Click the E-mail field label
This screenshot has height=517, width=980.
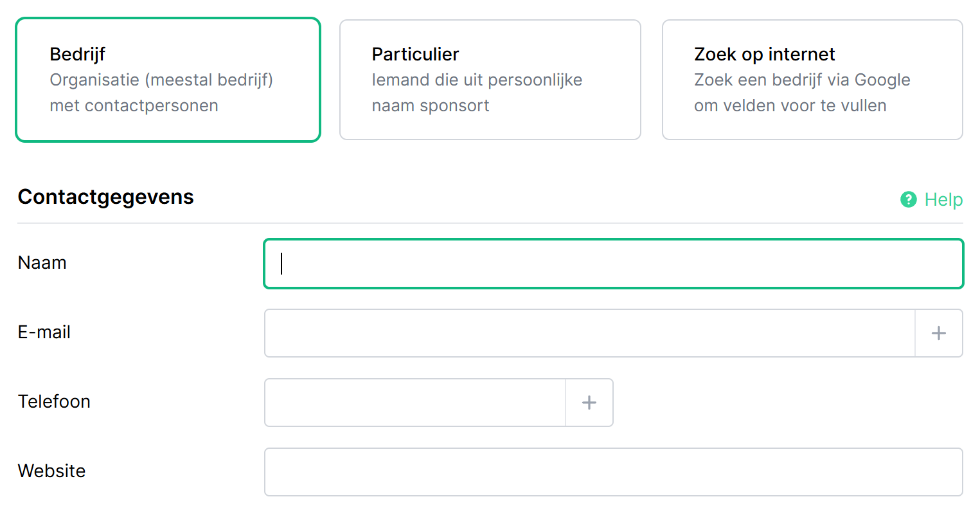tap(44, 332)
